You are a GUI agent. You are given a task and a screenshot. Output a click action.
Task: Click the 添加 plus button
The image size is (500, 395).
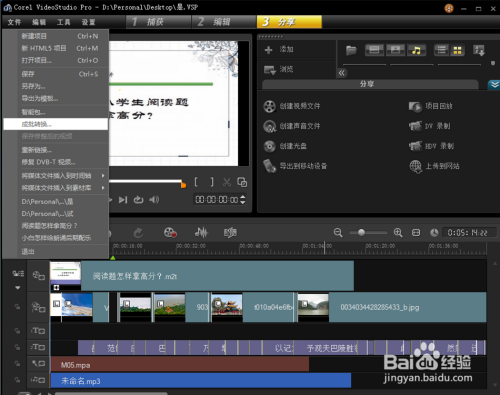coord(279,50)
